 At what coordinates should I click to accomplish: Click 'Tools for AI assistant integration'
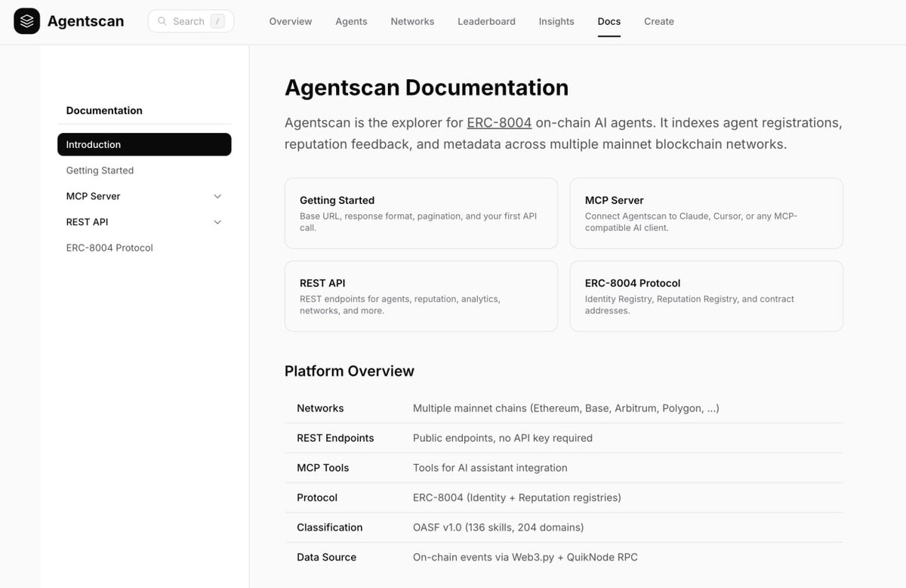[490, 468]
